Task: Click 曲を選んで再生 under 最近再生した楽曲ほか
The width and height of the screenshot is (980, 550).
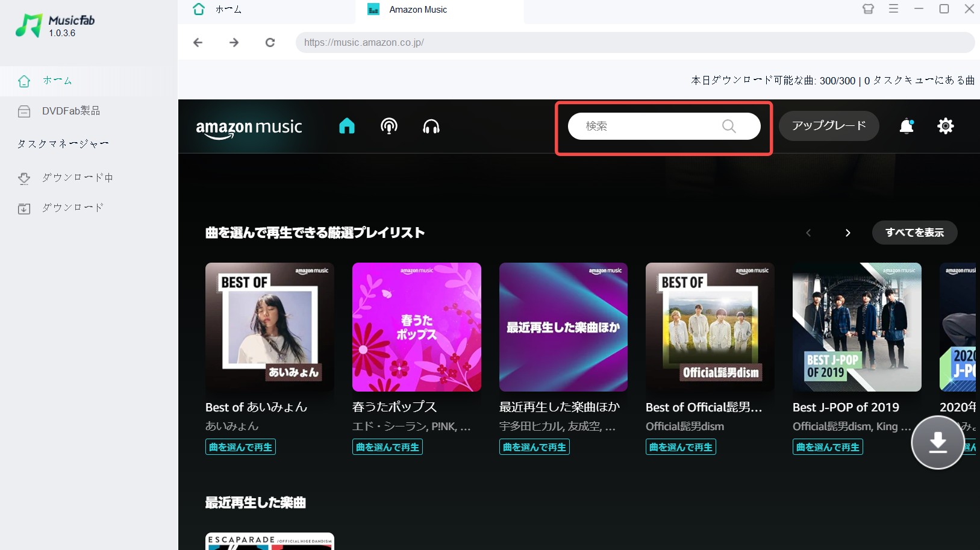Action: pyautogui.click(x=534, y=447)
